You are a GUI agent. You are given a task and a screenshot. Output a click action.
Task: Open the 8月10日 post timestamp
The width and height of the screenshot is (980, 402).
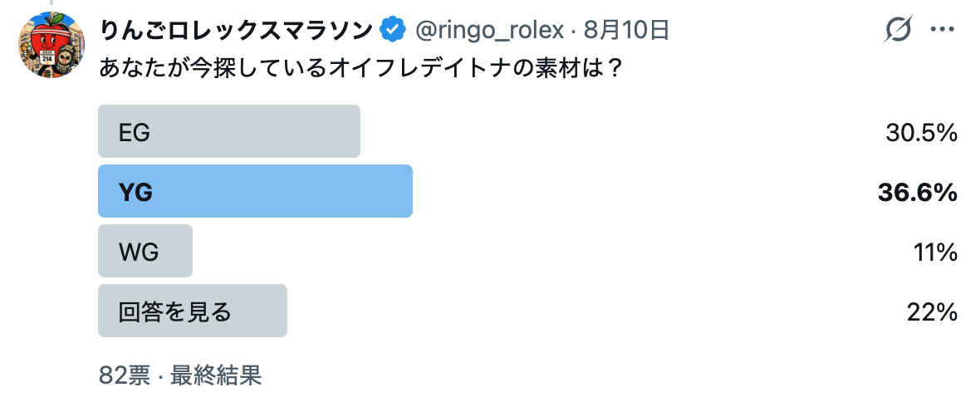click(627, 29)
